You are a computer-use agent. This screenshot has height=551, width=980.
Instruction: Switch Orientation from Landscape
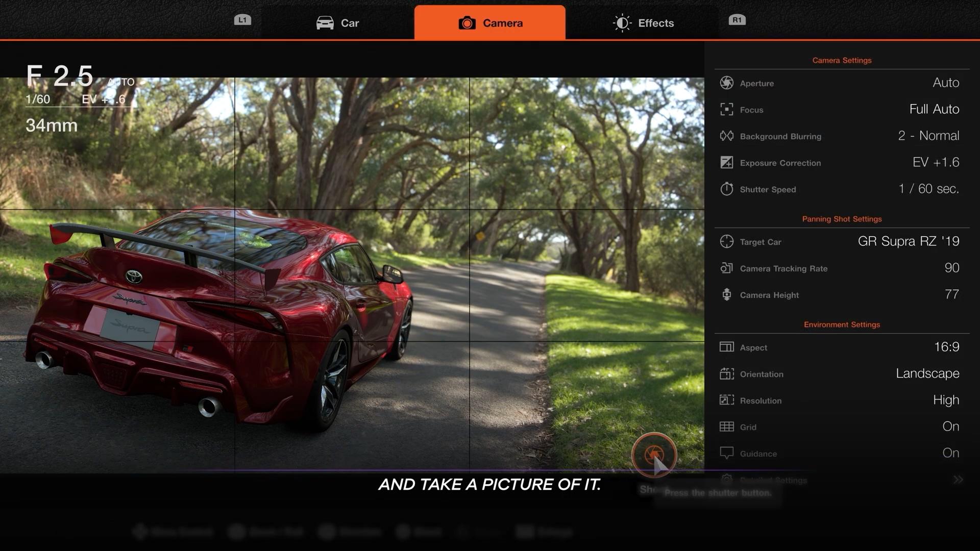pos(927,373)
